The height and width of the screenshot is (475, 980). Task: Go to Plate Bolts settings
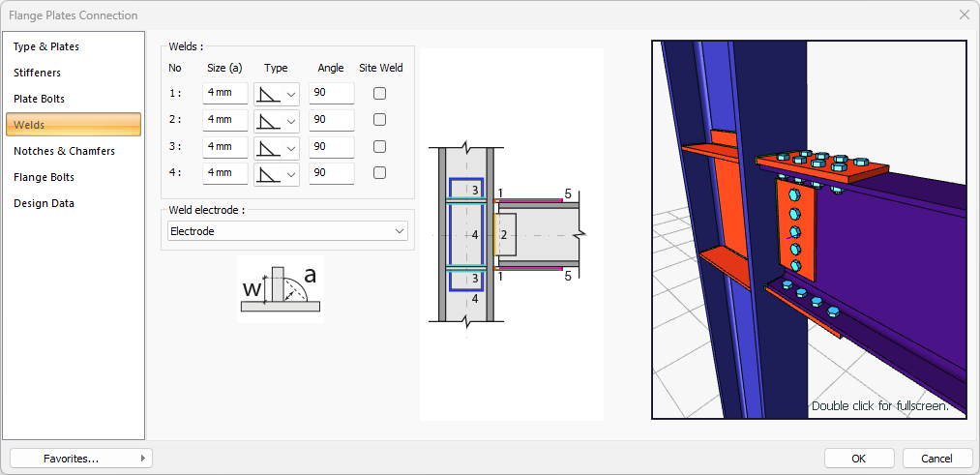tap(40, 99)
